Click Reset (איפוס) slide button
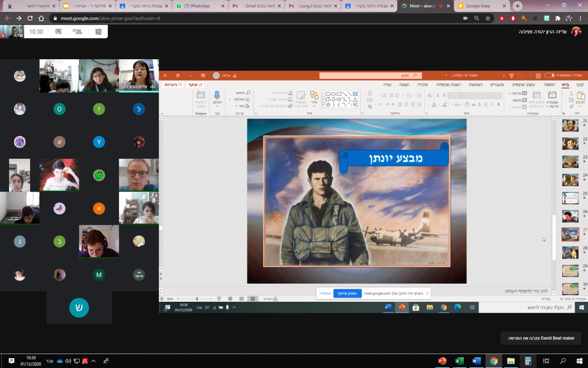This screenshot has width=588, height=368. (520, 100)
